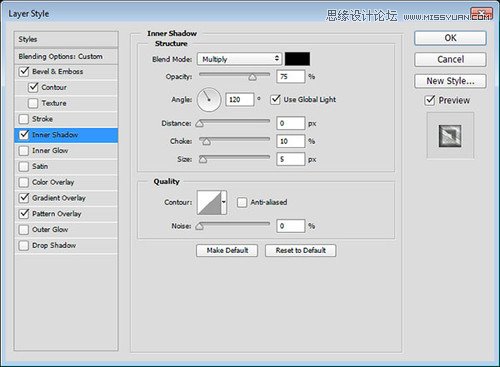Click the Choke value field
This screenshot has width=500, height=367.
(291, 141)
